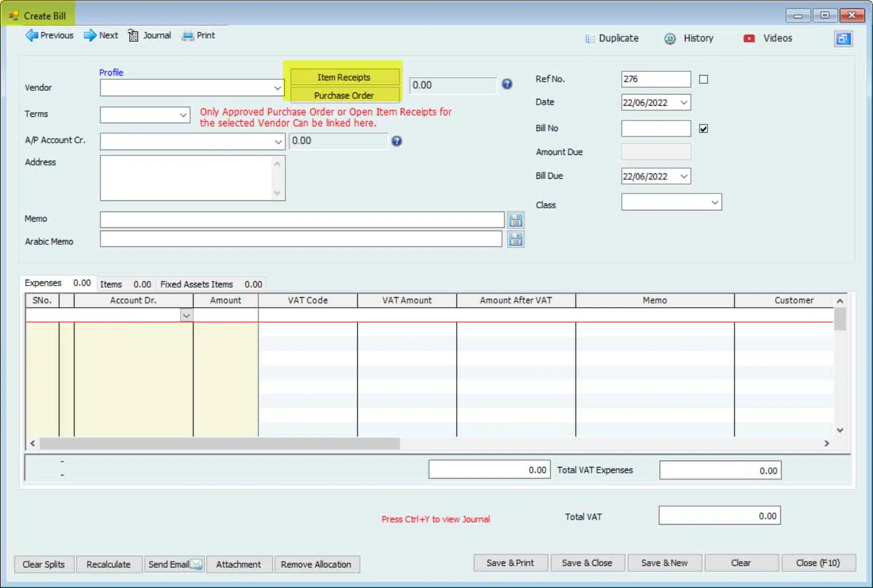Open the Journal view

click(150, 35)
